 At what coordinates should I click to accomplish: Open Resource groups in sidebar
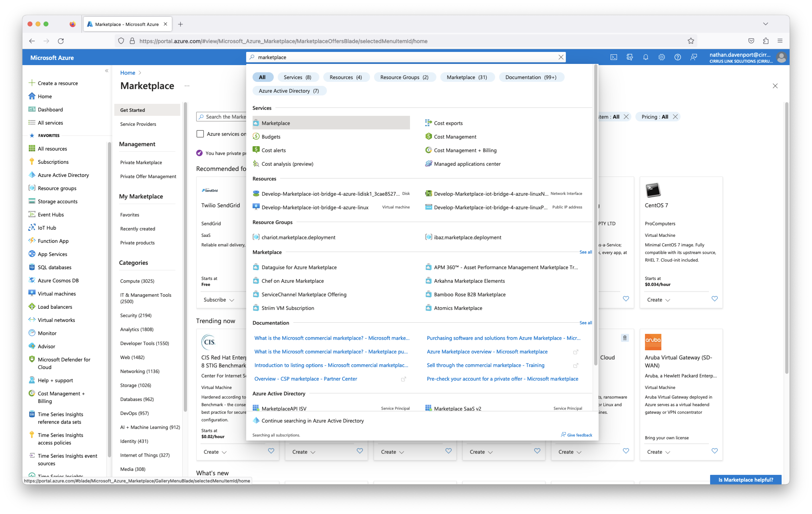[57, 188]
